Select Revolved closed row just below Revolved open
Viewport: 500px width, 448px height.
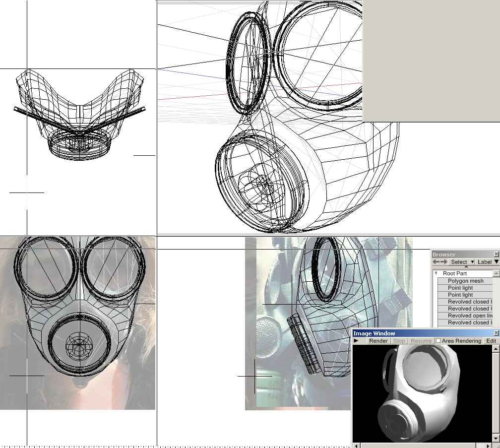465,322
